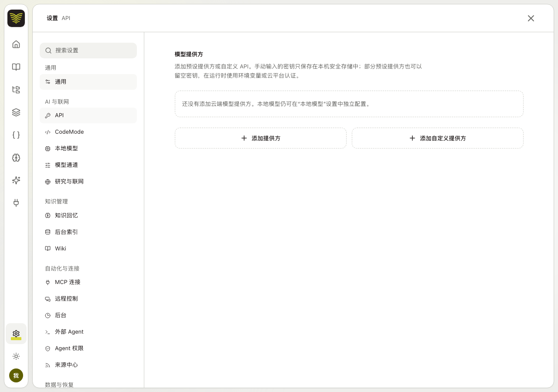
Task: Open 知识回忆 settings
Action: 88,216
